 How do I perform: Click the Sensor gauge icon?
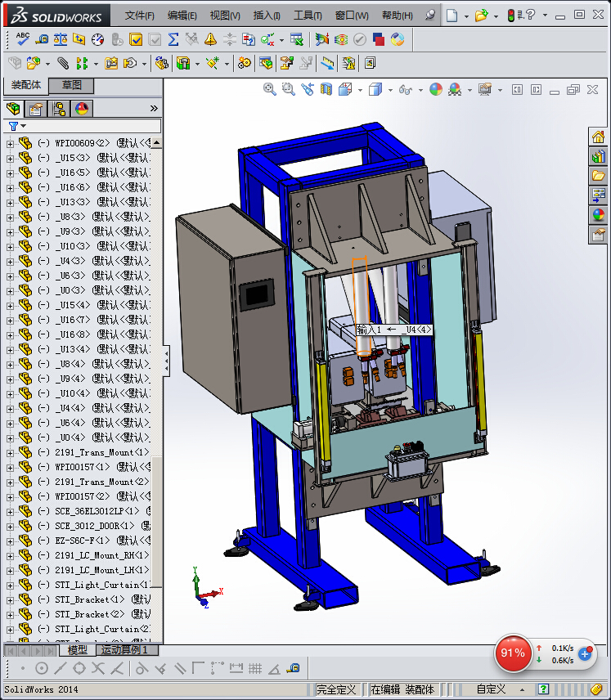(x=98, y=40)
